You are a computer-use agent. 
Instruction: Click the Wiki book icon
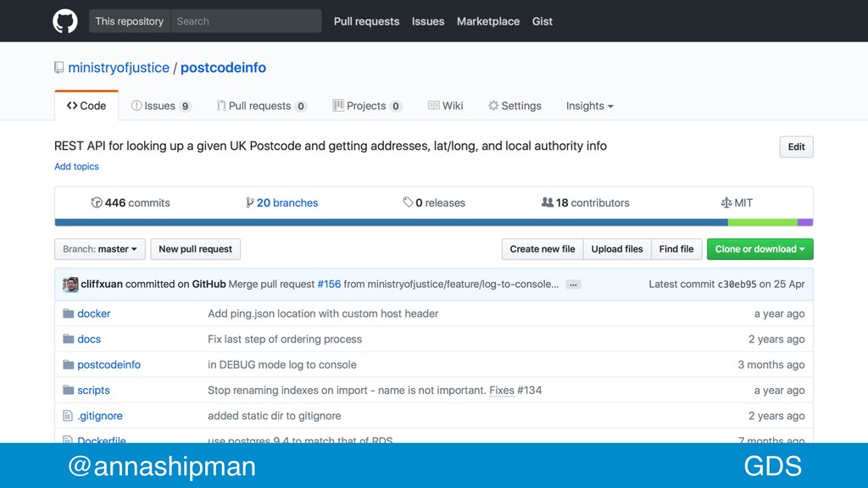click(x=433, y=105)
